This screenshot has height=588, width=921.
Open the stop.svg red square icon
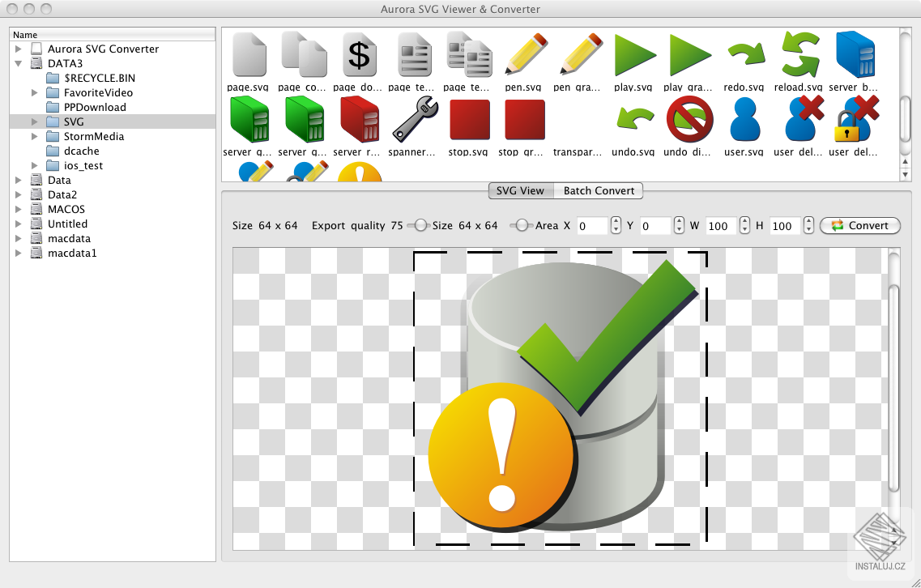pyautogui.click(x=468, y=119)
